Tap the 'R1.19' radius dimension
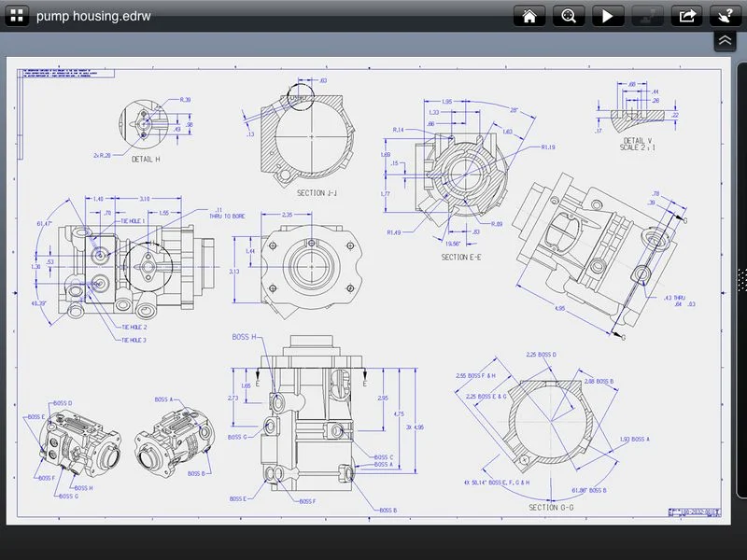This screenshot has height=560, width=747. 548,147
